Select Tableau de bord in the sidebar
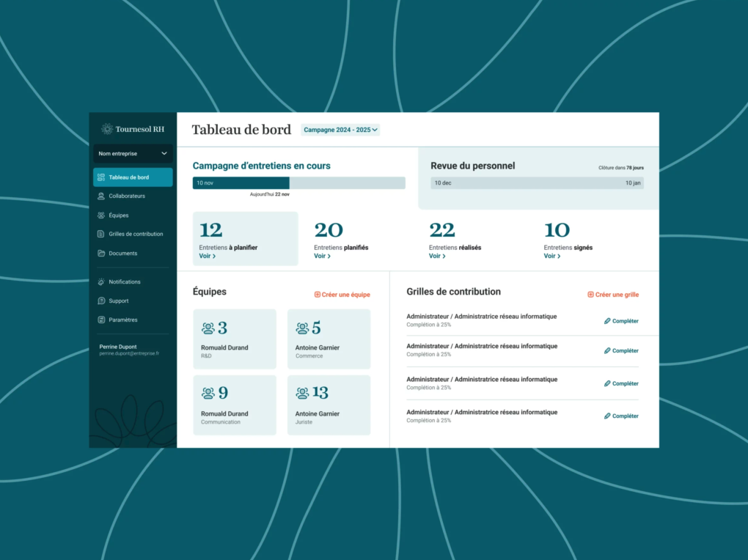748x560 pixels. pyautogui.click(x=133, y=177)
